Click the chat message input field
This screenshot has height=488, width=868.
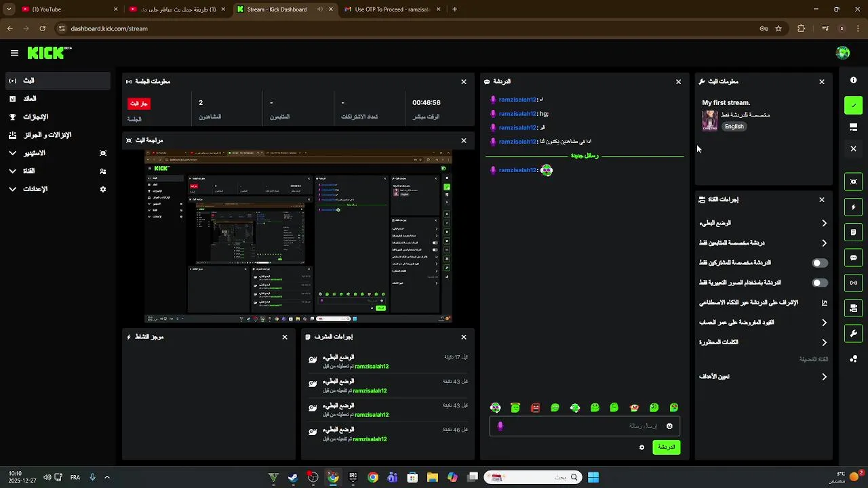click(585, 426)
